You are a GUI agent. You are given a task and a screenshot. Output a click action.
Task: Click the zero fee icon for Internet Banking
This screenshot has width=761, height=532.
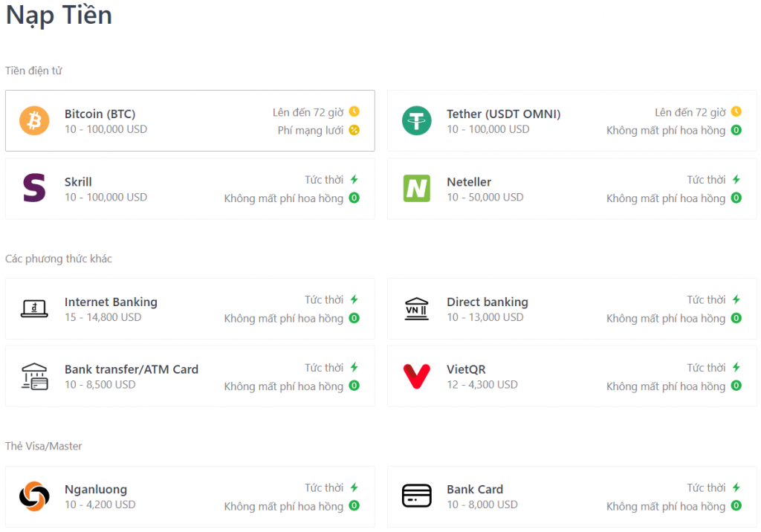(x=354, y=318)
